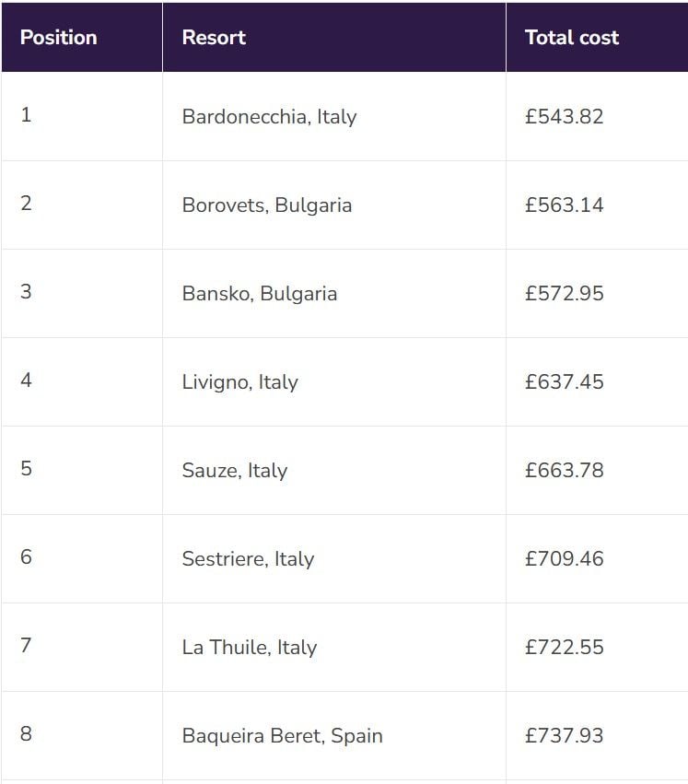Select the La Thuile, Italy resort cell

click(x=334, y=648)
